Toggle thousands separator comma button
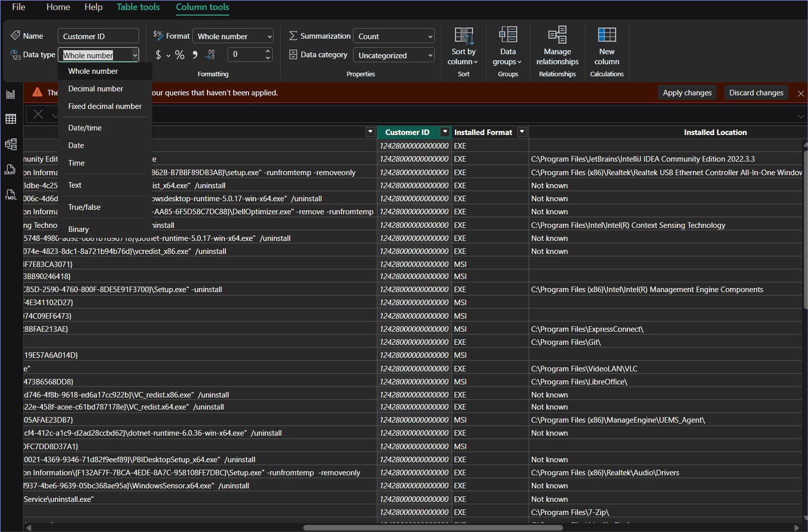 click(x=195, y=55)
